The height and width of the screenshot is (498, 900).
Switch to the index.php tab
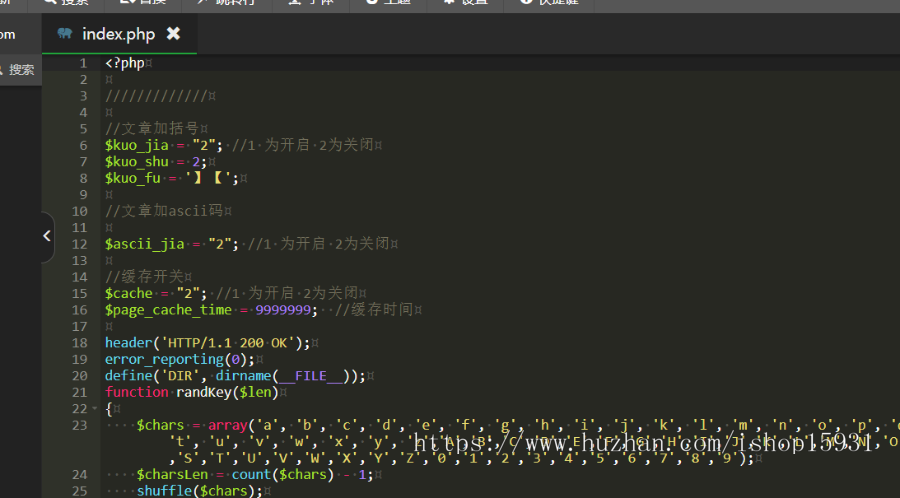[118, 34]
